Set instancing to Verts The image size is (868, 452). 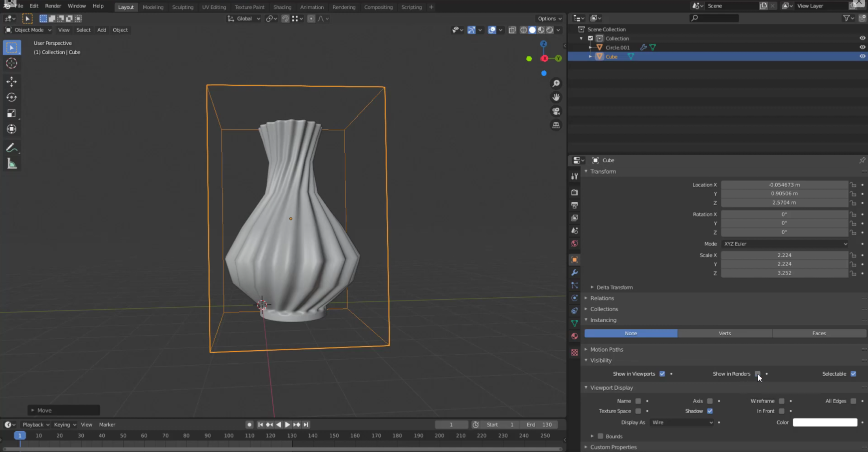pyautogui.click(x=724, y=333)
